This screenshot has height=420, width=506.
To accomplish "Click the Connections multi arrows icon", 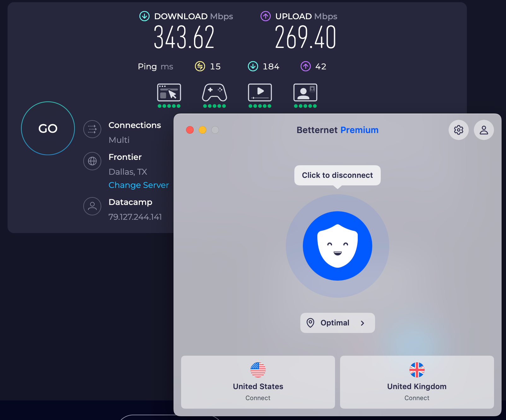I will [92, 129].
